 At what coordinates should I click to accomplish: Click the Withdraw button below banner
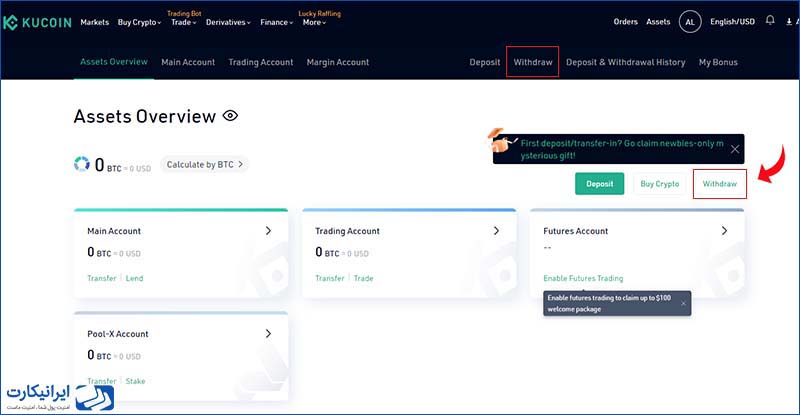coord(719,184)
